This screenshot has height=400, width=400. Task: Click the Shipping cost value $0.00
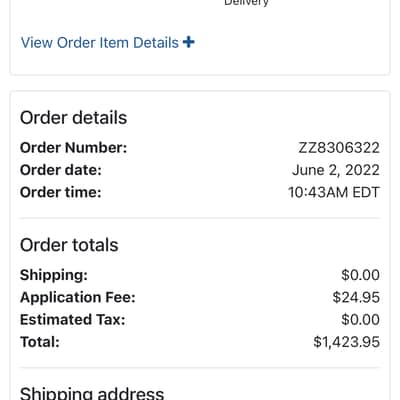coord(360,275)
